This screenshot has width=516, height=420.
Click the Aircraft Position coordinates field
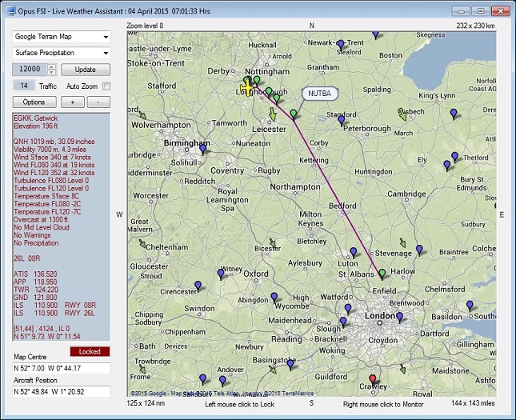coord(62,392)
